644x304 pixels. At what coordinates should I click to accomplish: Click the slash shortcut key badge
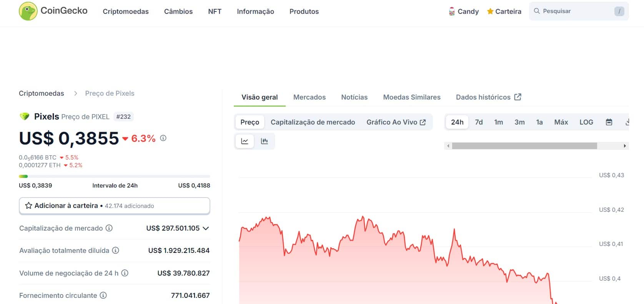tap(619, 11)
